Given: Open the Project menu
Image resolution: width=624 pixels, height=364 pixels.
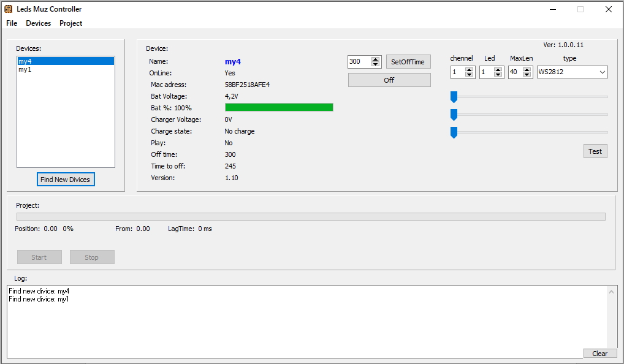Looking at the screenshot, I should click(70, 23).
